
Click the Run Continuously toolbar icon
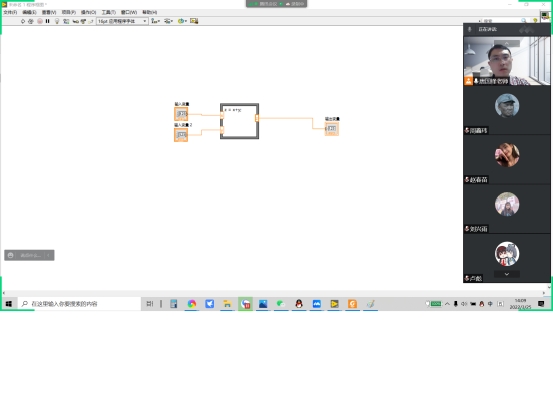30,21
